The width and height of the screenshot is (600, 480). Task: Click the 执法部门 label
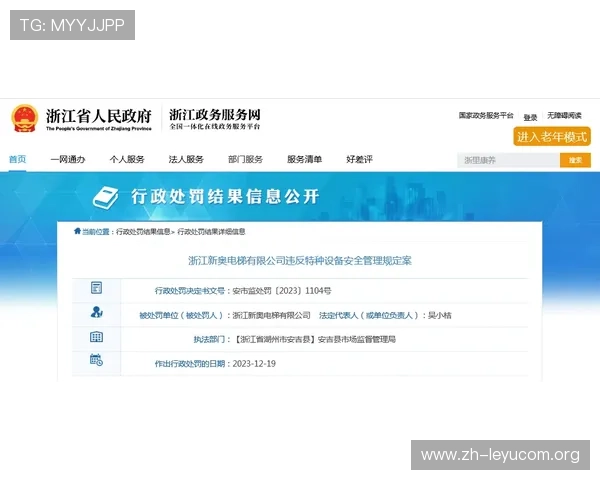(x=209, y=339)
